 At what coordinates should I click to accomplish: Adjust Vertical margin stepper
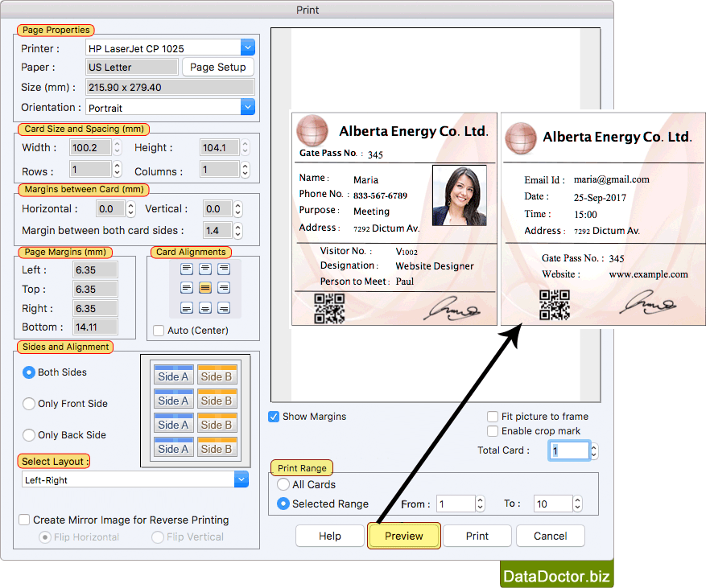(237, 208)
